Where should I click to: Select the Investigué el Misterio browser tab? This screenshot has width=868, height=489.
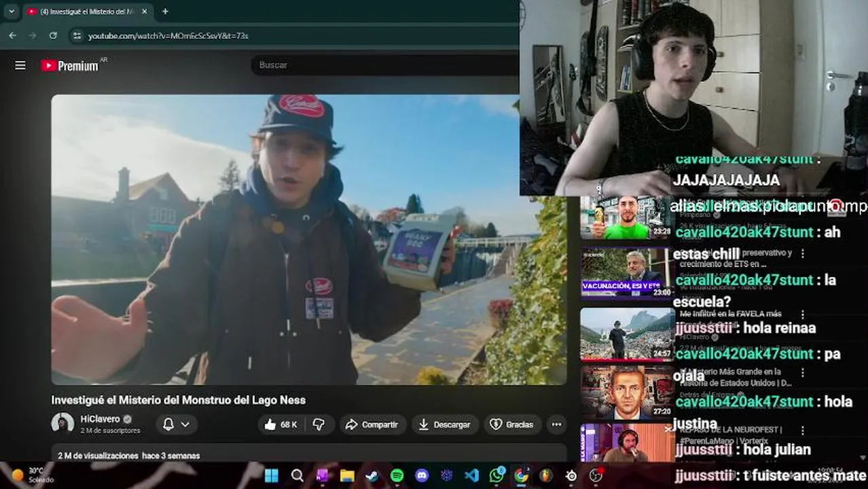pyautogui.click(x=87, y=12)
